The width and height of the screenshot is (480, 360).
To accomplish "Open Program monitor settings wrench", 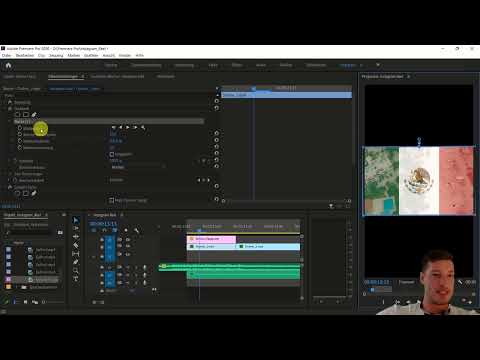I will click(460, 282).
